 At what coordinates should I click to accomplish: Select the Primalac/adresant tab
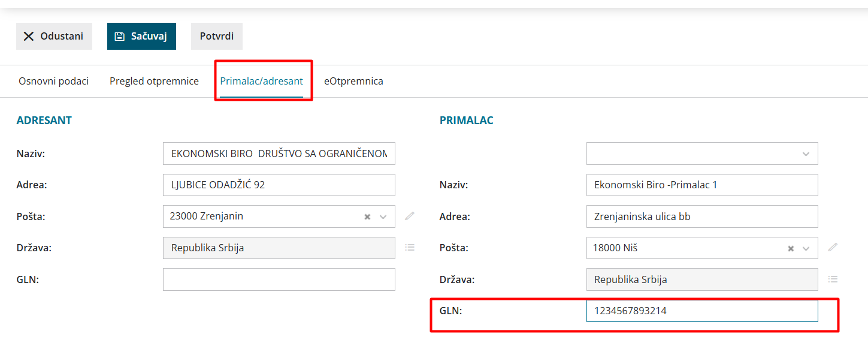click(261, 81)
